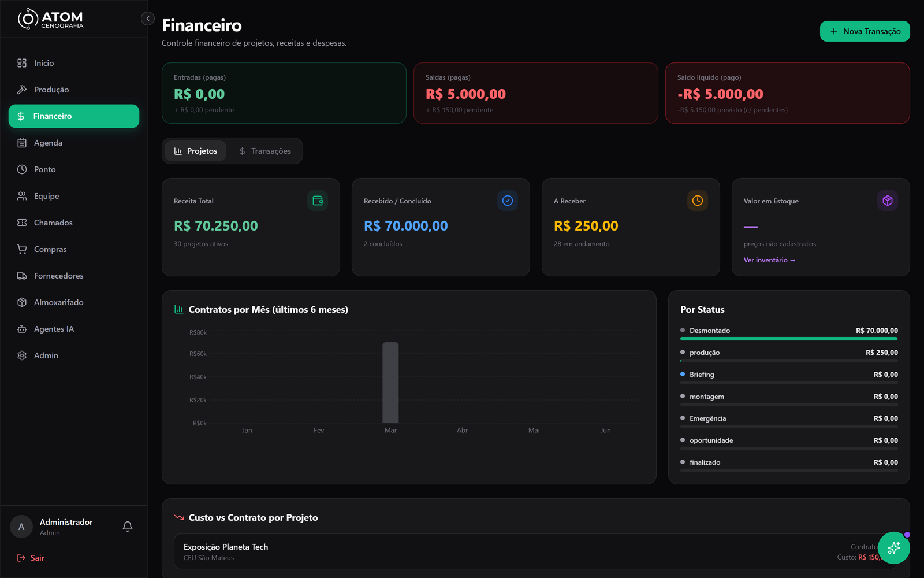
Task: Open Produção in the sidebar
Action: pyautogui.click(x=74, y=90)
